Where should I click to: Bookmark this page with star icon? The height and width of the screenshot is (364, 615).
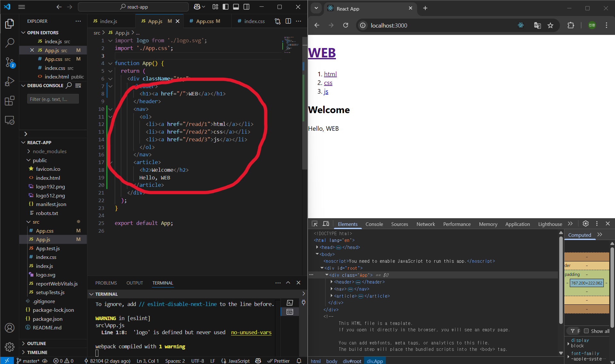(x=550, y=25)
